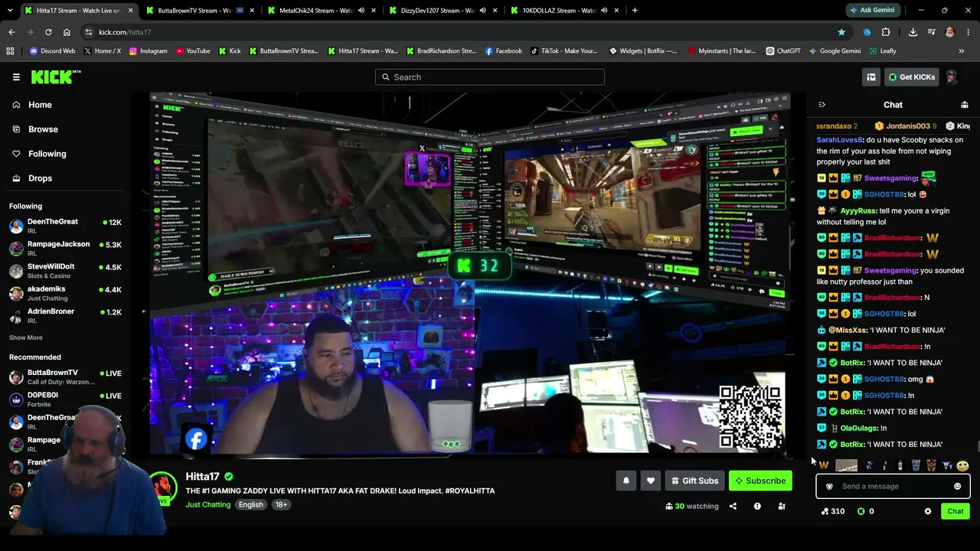This screenshot has height=551, width=980.
Task: Click Hitta17's channel avatar
Action: coord(162,488)
